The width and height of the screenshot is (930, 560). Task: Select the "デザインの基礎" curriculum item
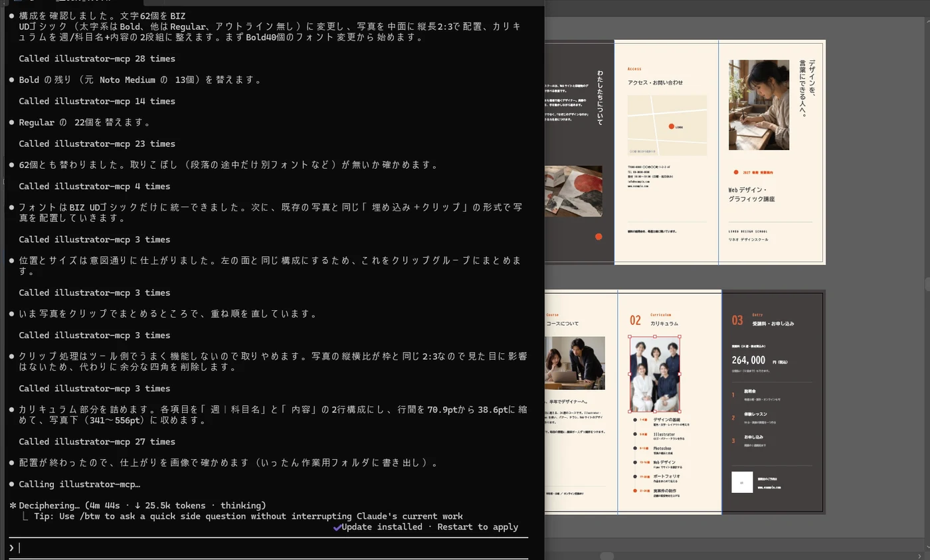(x=667, y=420)
